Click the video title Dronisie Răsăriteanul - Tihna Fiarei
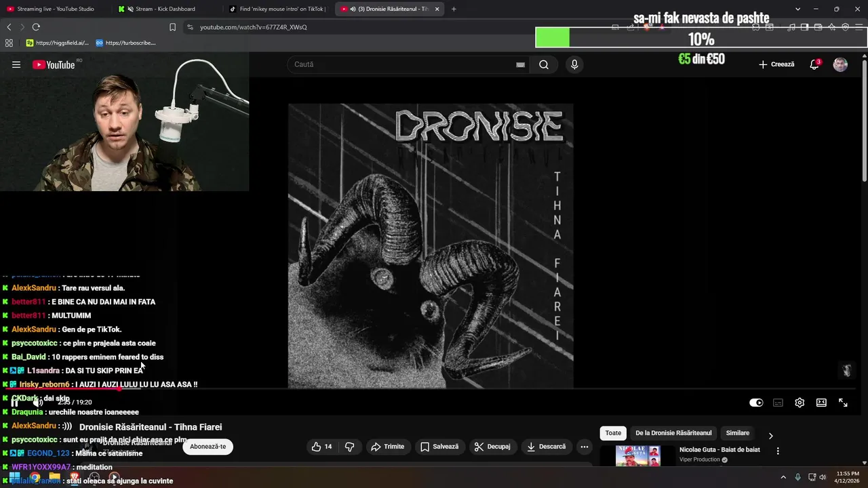The width and height of the screenshot is (868, 488). point(151,427)
